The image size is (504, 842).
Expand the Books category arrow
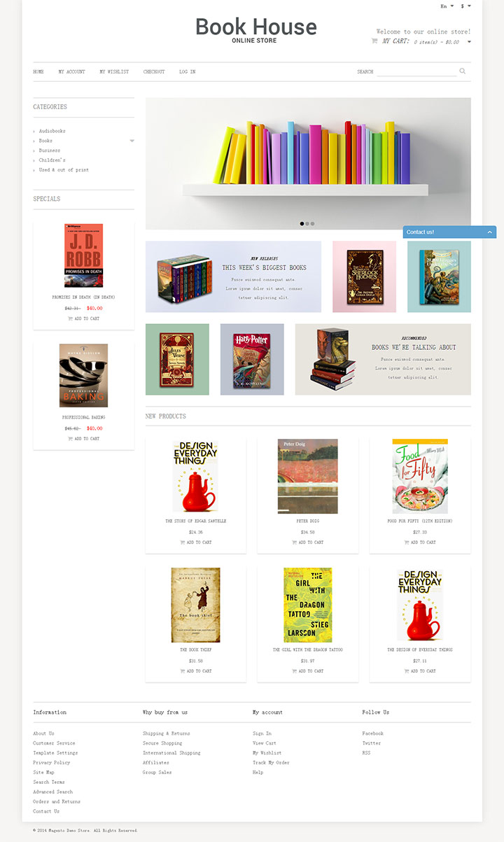[132, 141]
